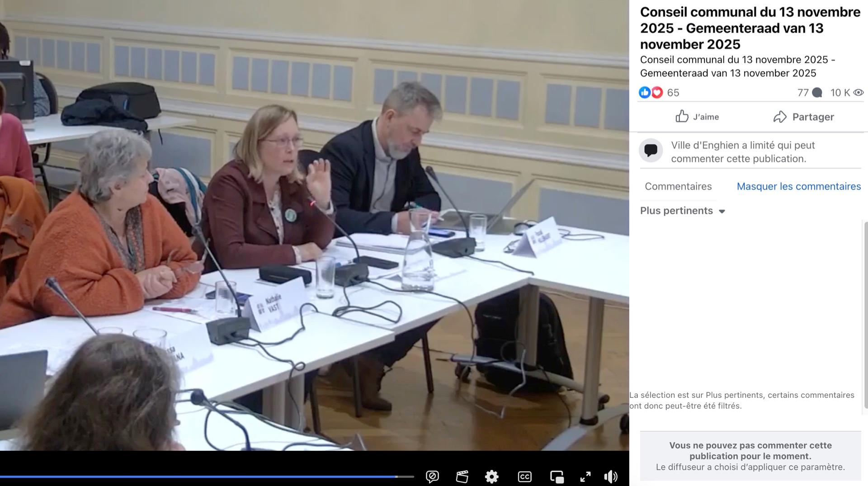The image size is (868, 486).
Task: Share the video with Partager
Action: click(x=803, y=117)
